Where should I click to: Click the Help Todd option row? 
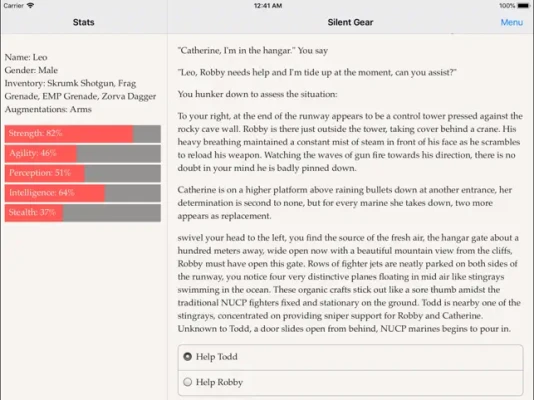[350, 357]
